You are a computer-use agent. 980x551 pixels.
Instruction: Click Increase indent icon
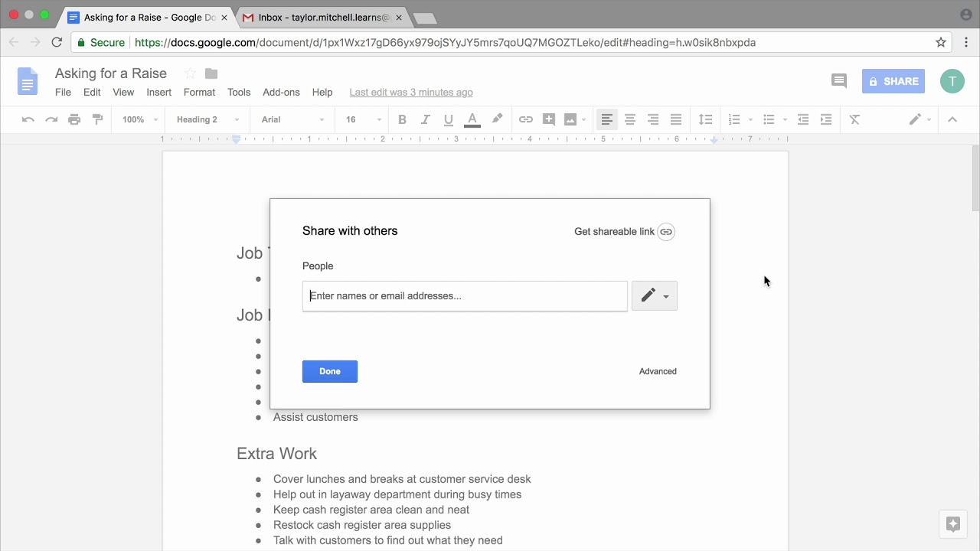tap(826, 119)
